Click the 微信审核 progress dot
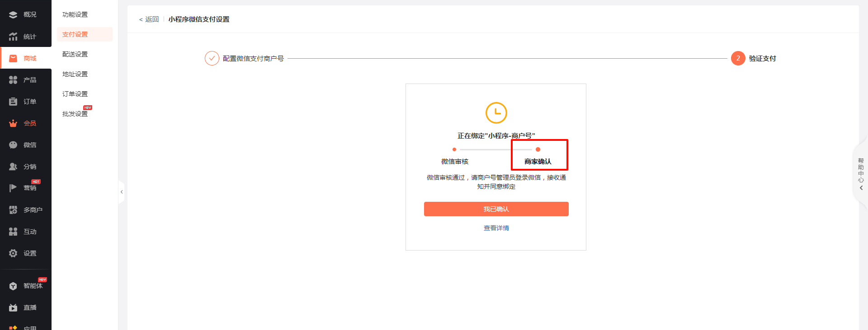 tap(454, 149)
